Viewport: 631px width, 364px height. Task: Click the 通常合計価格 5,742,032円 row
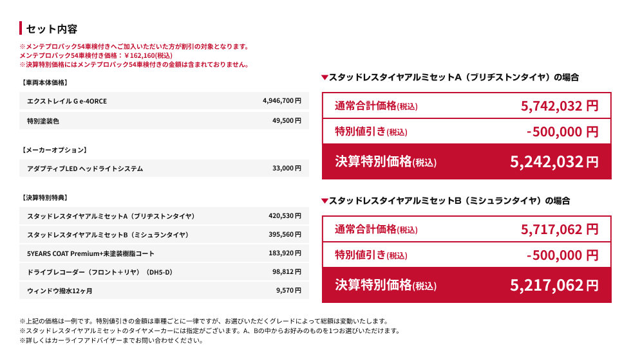467,105
